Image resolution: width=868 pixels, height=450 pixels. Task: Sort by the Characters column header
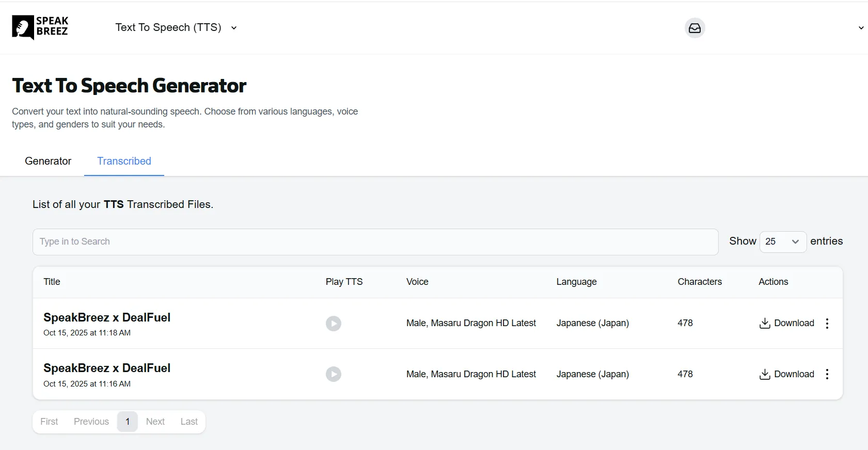700,282
